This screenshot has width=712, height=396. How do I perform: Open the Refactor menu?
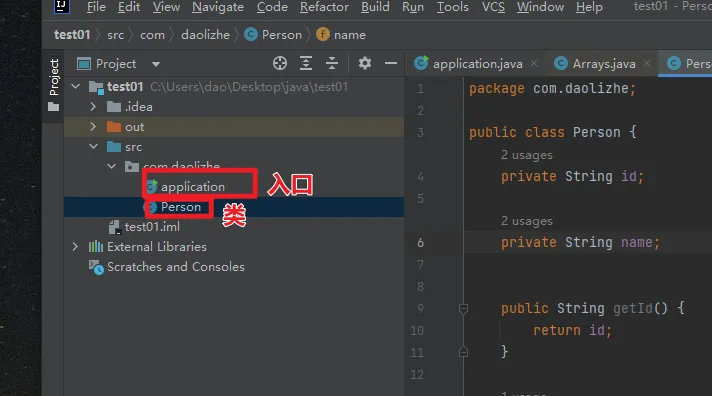324,7
